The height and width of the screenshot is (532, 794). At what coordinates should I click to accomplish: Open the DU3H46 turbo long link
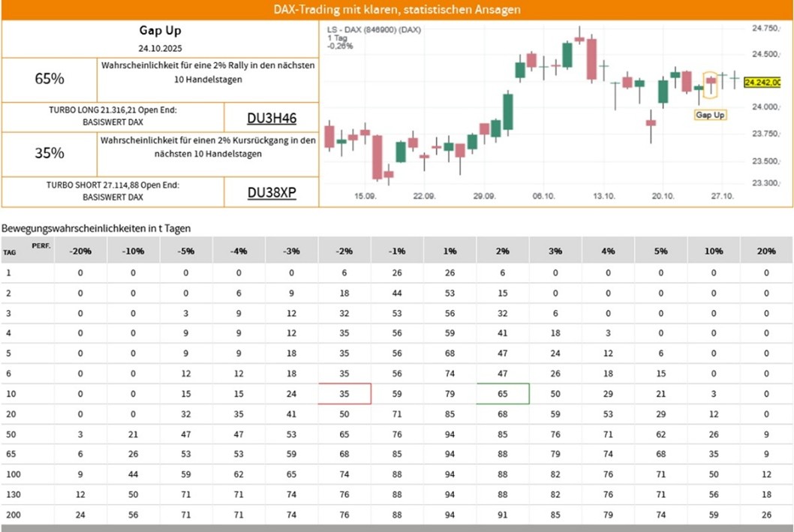272,118
